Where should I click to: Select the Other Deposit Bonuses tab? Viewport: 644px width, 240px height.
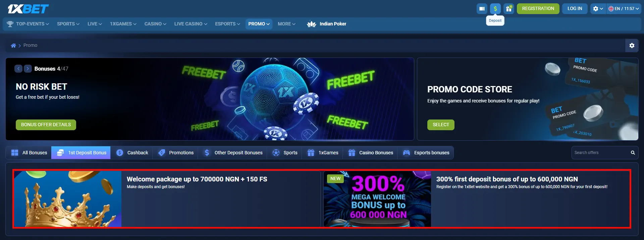(x=232, y=153)
